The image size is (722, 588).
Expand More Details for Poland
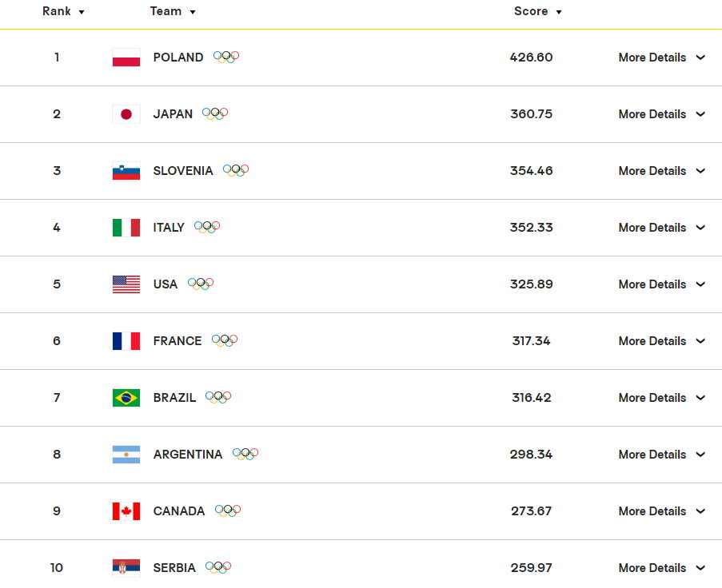(662, 58)
